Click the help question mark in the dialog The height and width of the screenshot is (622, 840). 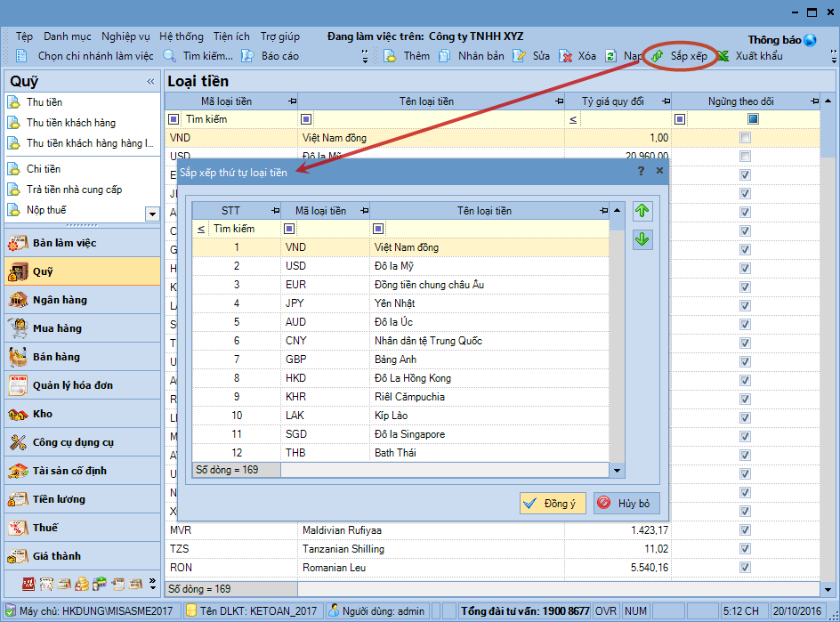(x=641, y=171)
